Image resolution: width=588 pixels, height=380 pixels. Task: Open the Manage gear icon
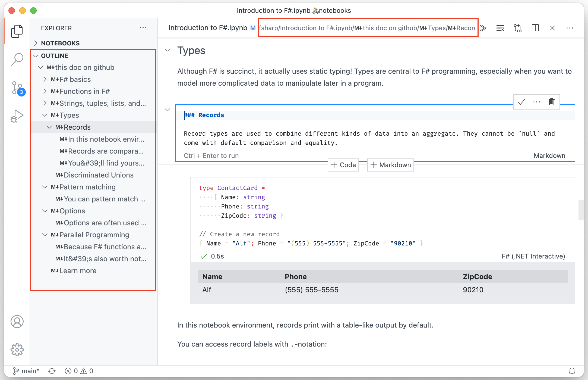tap(17, 350)
